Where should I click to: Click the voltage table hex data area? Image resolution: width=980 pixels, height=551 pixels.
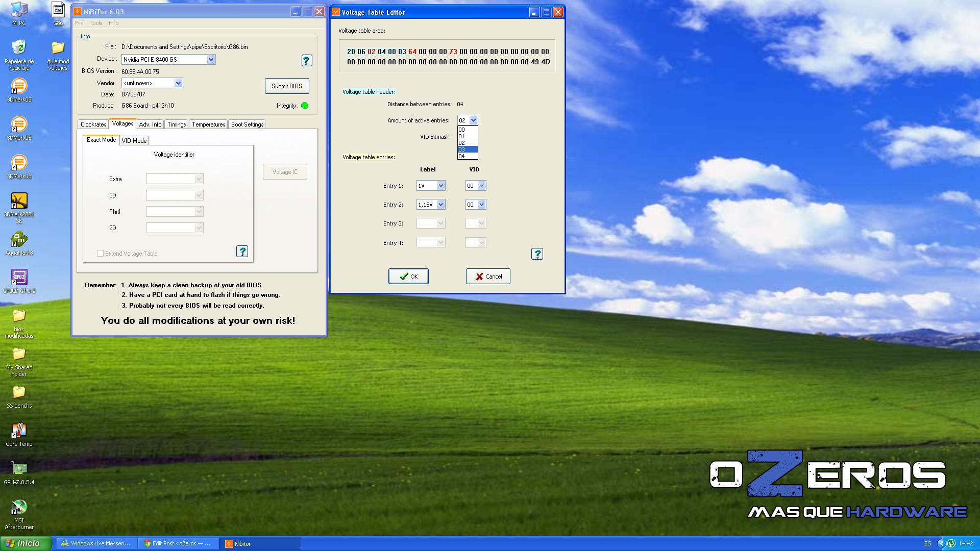[x=447, y=56]
